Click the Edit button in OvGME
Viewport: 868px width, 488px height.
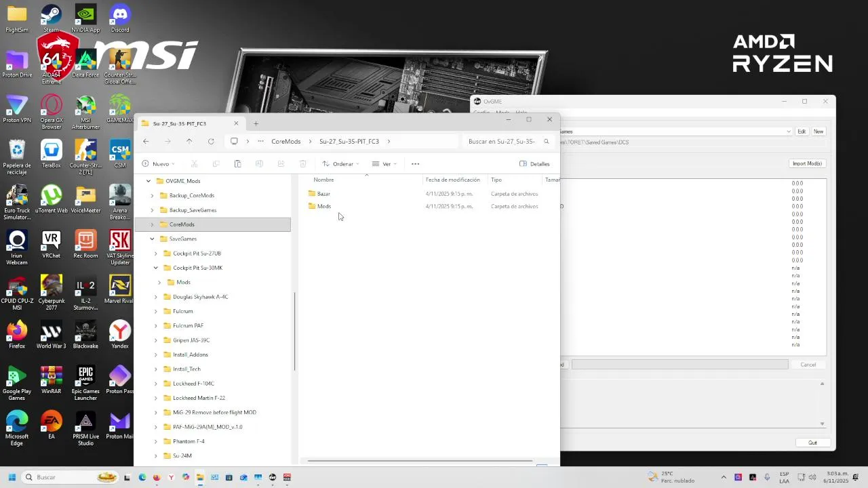(x=802, y=131)
